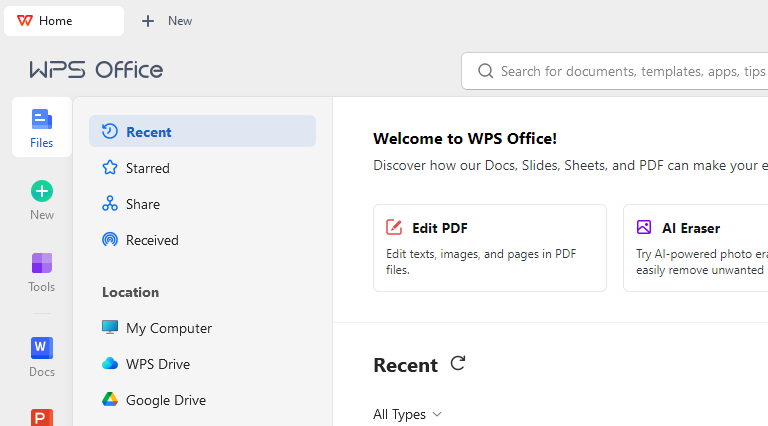Click the search magnifier icon
This screenshot has width=768, height=426.
[485, 71]
